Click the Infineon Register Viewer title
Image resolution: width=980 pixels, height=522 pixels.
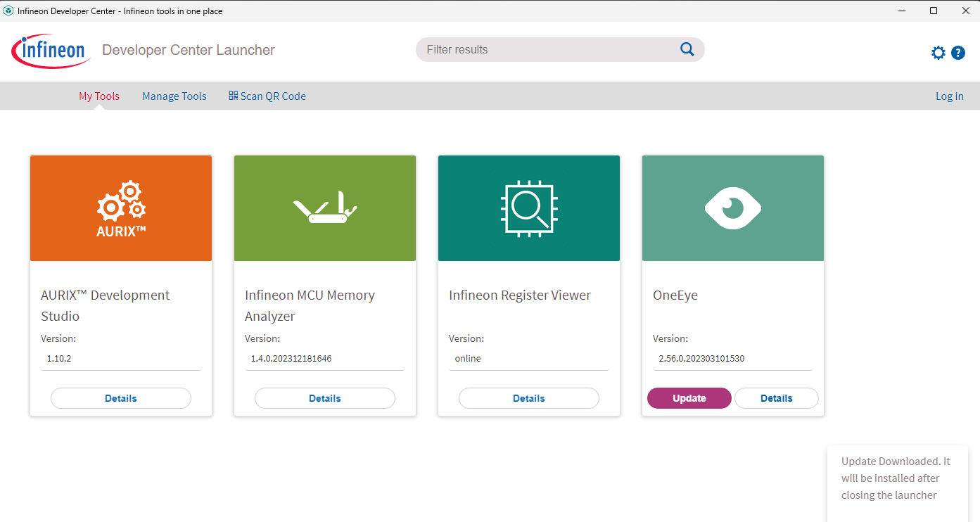[x=520, y=295]
